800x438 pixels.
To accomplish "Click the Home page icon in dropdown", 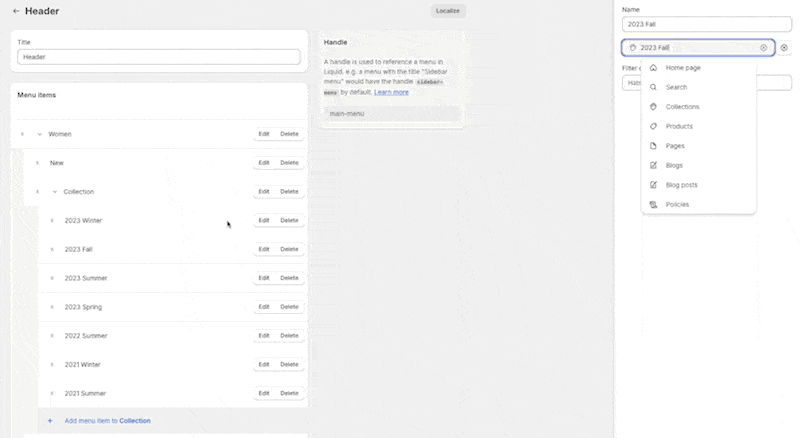I will pyautogui.click(x=653, y=68).
